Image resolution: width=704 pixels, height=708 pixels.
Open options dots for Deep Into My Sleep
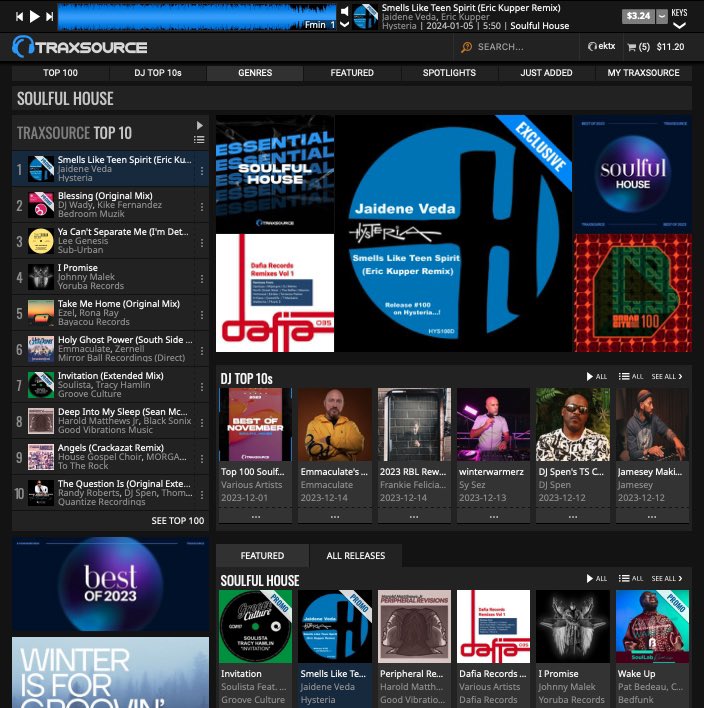(201, 423)
